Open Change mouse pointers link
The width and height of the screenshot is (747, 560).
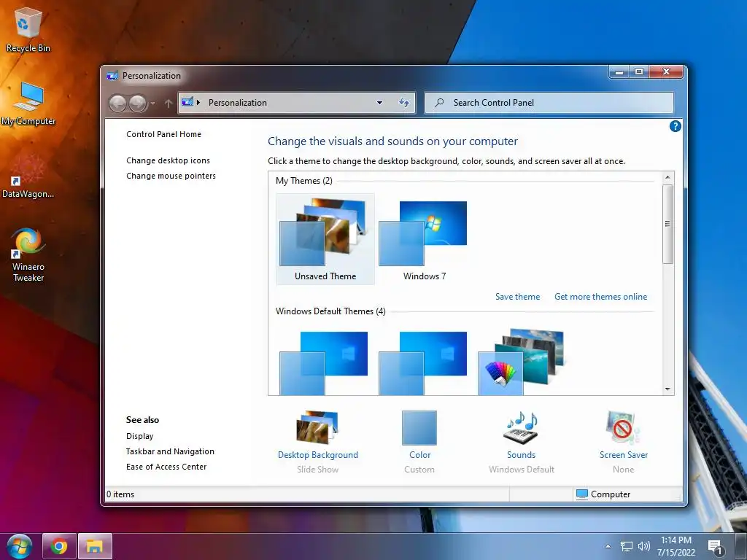[x=171, y=176]
